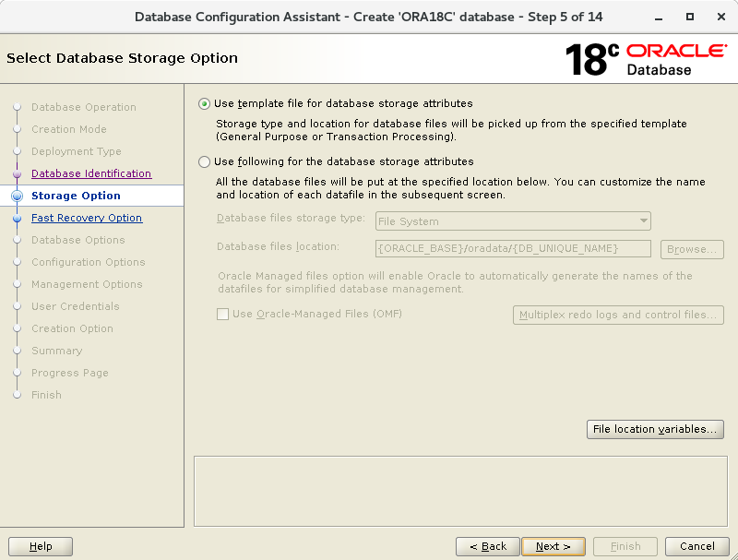The height and width of the screenshot is (560, 738).
Task: Click the Database files location field
Action: (513, 248)
